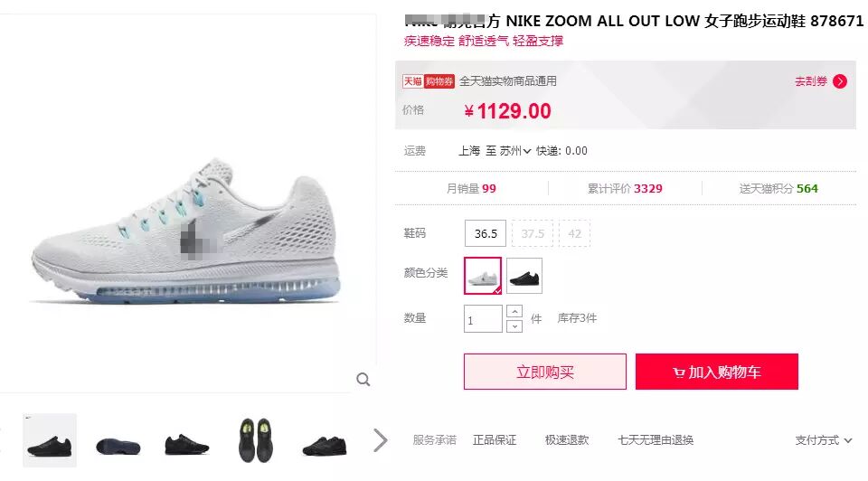Click the next arrow in thumbnail carousel

pos(381,440)
